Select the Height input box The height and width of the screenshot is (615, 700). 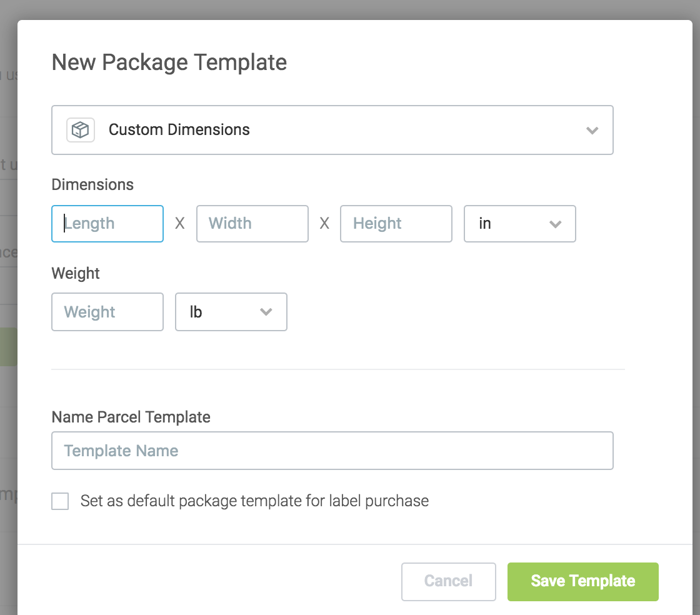(x=396, y=224)
